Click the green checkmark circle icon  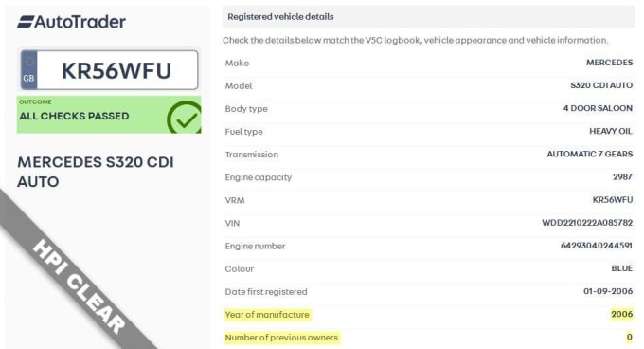coord(185,118)
